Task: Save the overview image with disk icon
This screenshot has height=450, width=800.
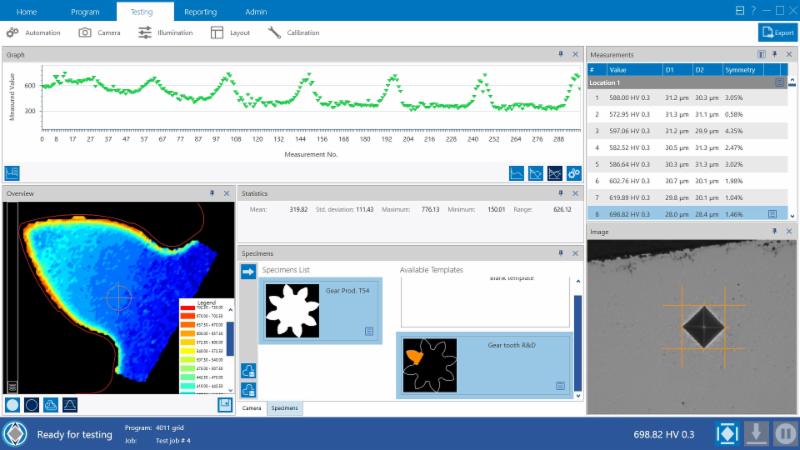Action: click(225, 405)
